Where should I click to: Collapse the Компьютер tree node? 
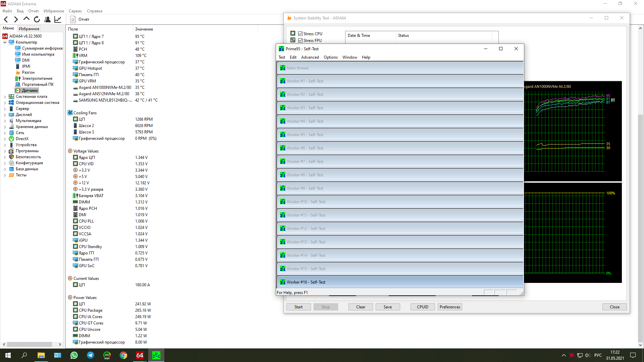(5, 42)
